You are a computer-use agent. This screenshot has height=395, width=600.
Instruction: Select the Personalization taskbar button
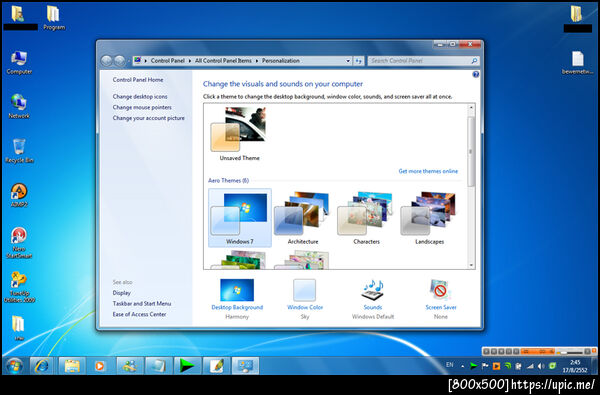pyautogui.click(x=245, y=366)
